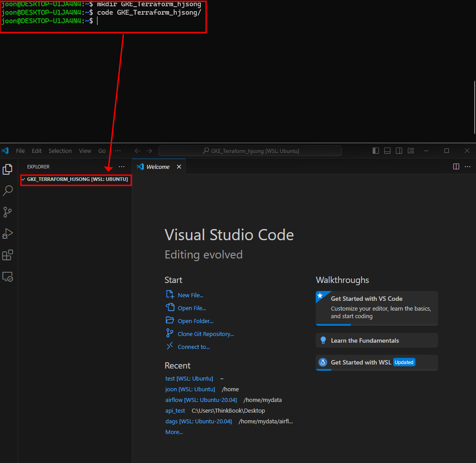The image size is (476, 463).
Task: Open the Explorer view in activity bar
Action: tap(7, 169)
